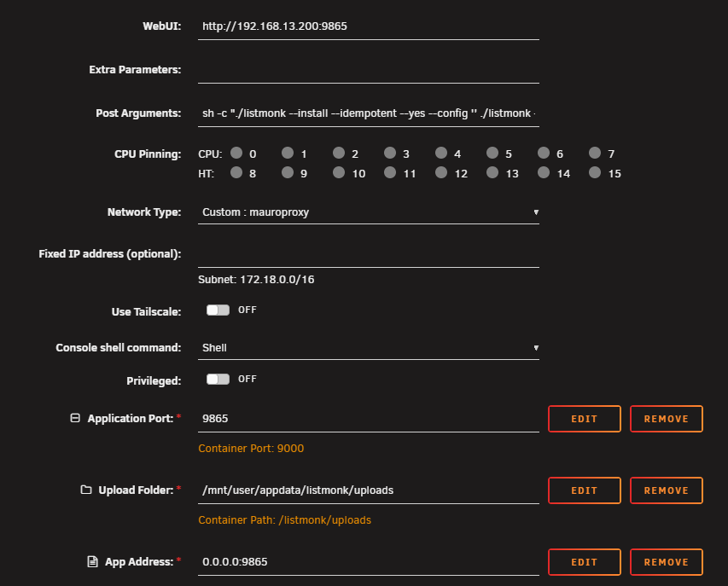The image size is (728, 586).
Task: Click the Application Port collapse icon
Action: point(75,418)
